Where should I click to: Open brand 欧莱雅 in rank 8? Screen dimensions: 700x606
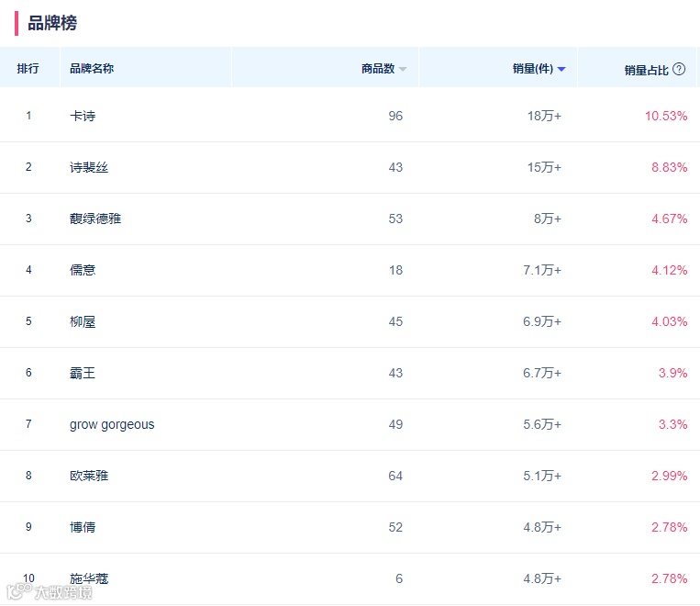(x=89, y=476)
